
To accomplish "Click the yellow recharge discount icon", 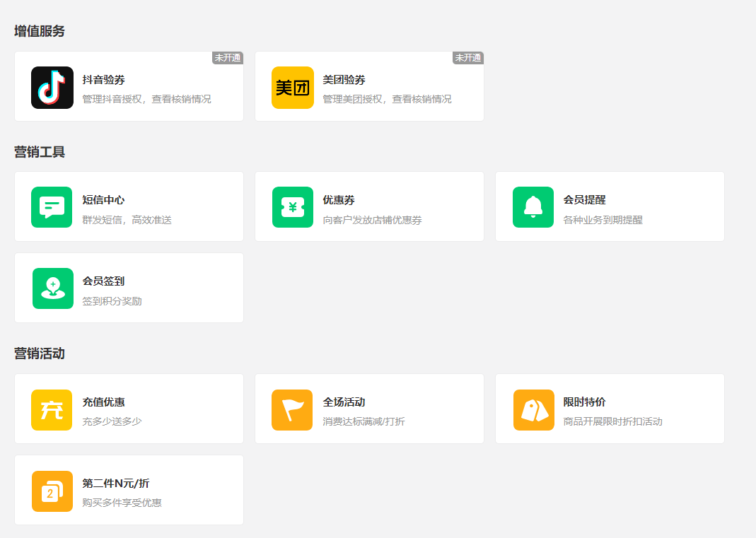I will point(52,410).
